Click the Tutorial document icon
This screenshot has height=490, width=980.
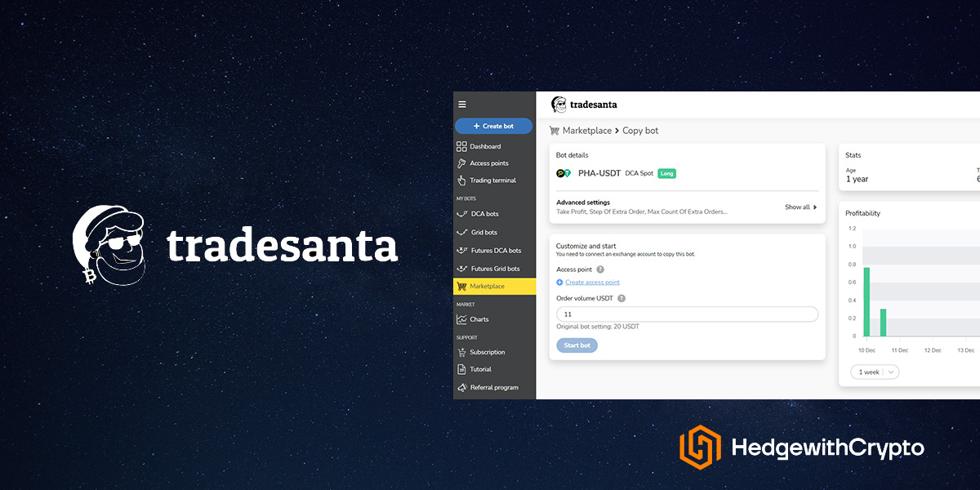pos(463,369)
